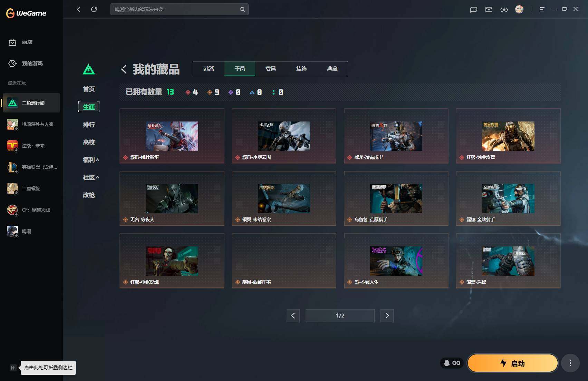Screen dimensions: 588x381
Task: Select the 英雄联盟 game icon
Action: [12, 167]
